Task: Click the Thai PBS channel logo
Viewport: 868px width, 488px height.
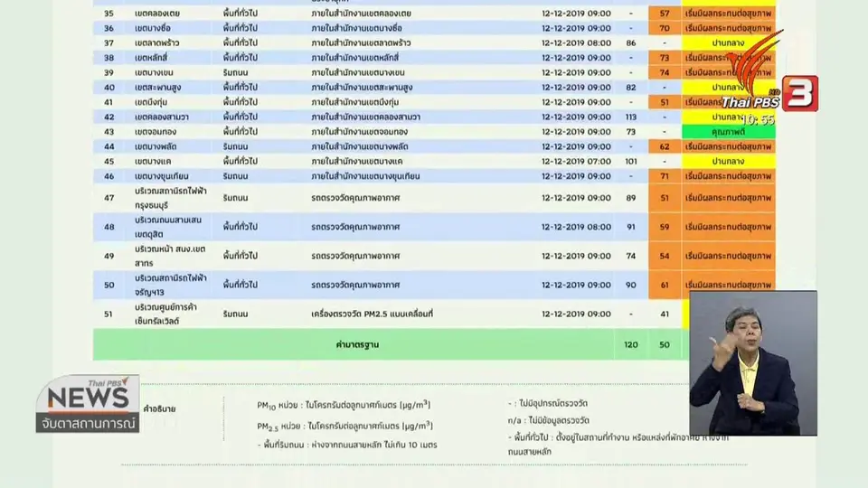Action: tap(753, 70)
